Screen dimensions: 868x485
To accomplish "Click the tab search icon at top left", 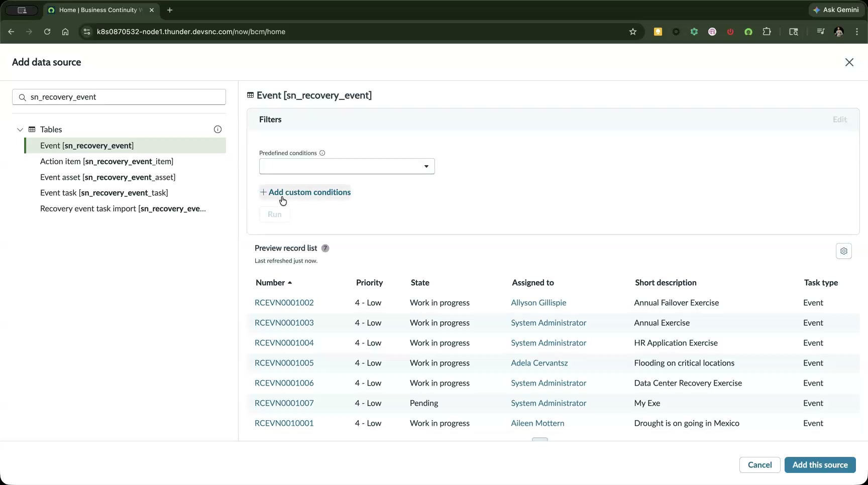I will (x=22, y=10).
